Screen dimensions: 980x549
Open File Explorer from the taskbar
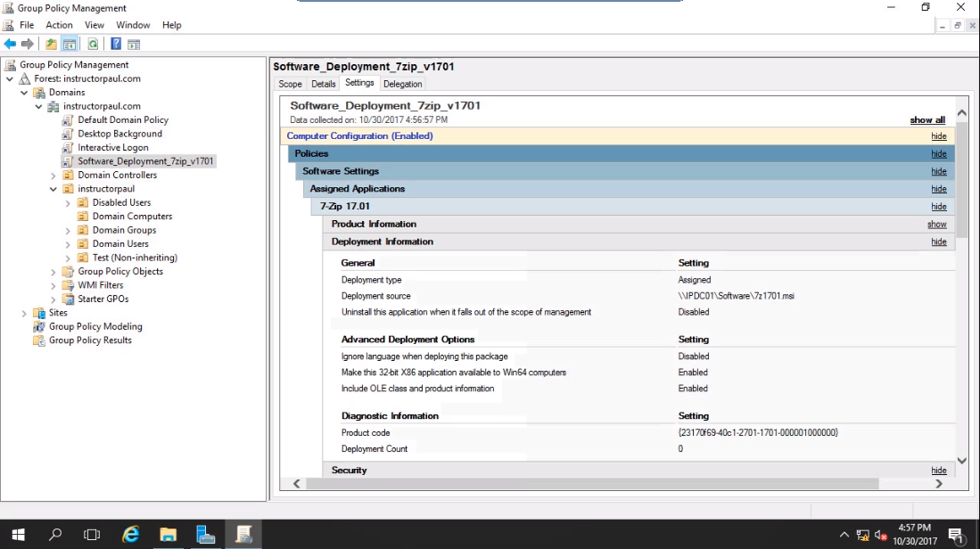point(169,534)
